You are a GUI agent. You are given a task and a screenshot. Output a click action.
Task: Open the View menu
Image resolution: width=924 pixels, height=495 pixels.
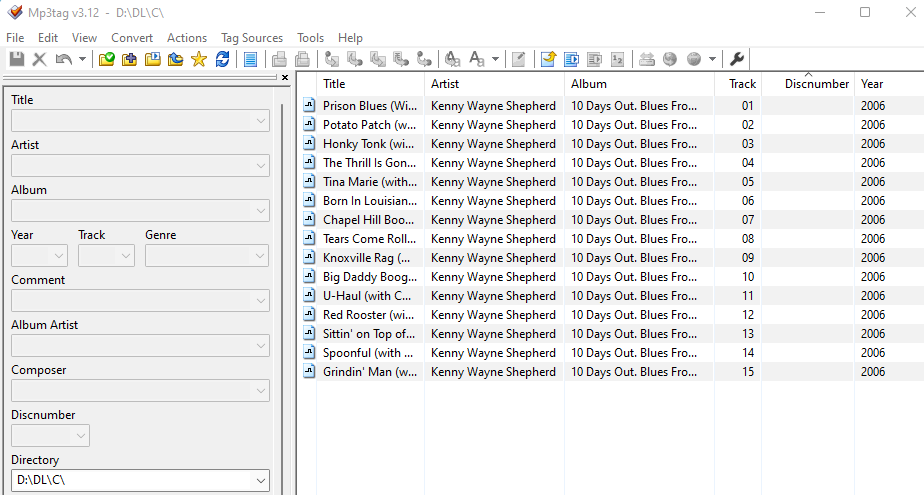pos(84,38)
